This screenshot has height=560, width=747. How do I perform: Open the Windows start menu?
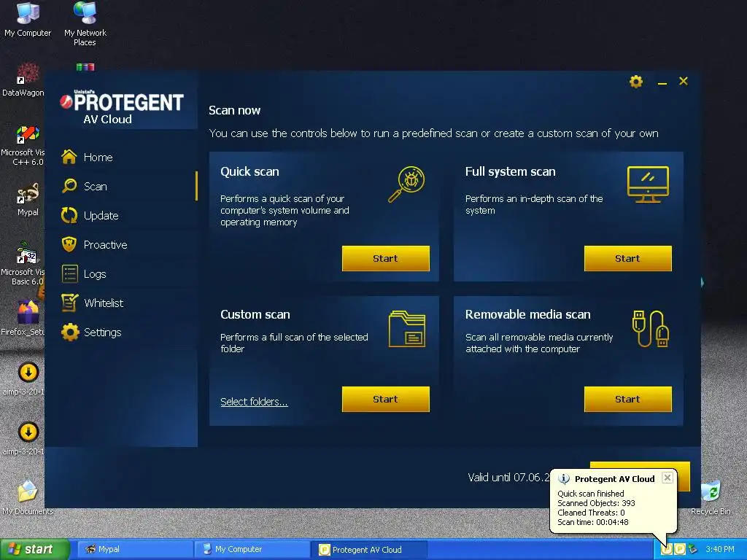click(x=34, y=549)
